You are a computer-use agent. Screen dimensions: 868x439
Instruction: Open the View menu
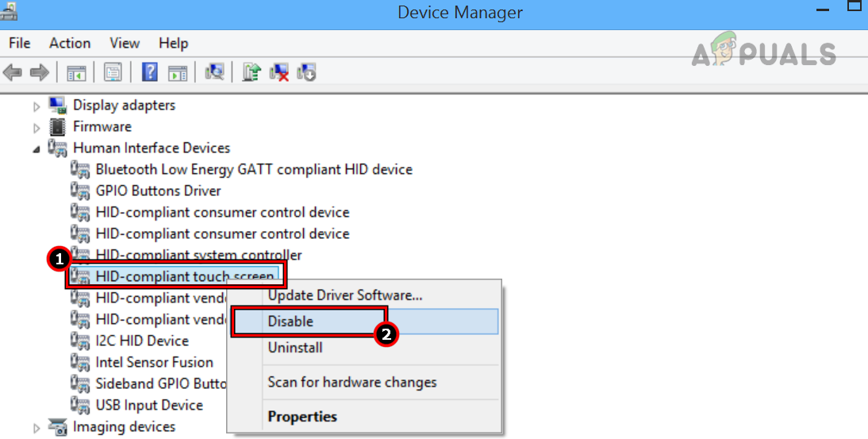click(125, 43)
